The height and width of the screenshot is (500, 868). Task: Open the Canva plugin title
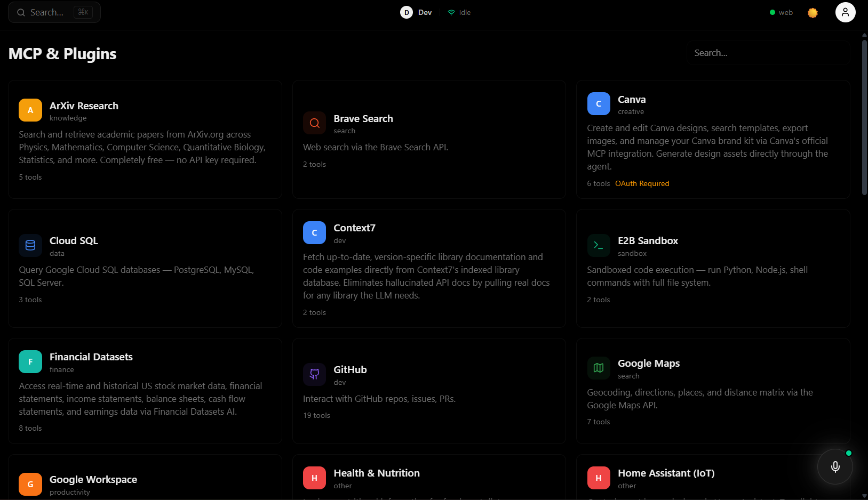632,99
